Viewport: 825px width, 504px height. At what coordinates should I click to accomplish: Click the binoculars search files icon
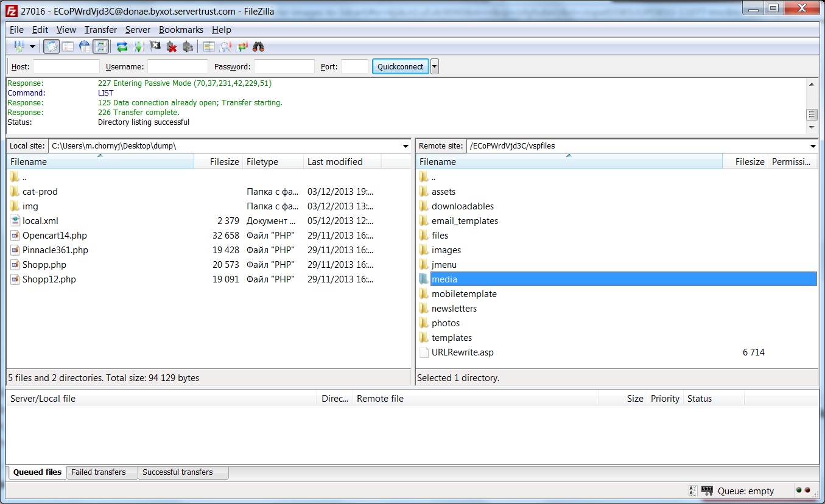[258, 46]
